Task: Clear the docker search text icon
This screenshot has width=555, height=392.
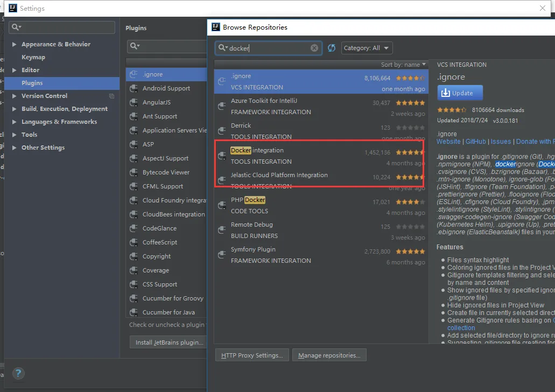Action: [314, 48]
